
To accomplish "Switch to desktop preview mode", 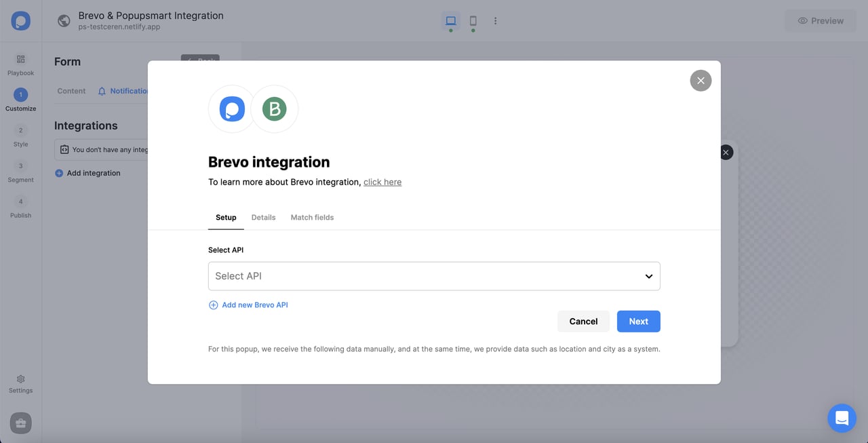I will coord(450,20).
